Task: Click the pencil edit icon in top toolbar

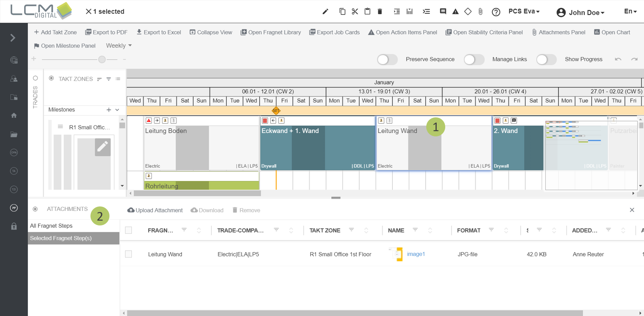Action: coord(325,12)
